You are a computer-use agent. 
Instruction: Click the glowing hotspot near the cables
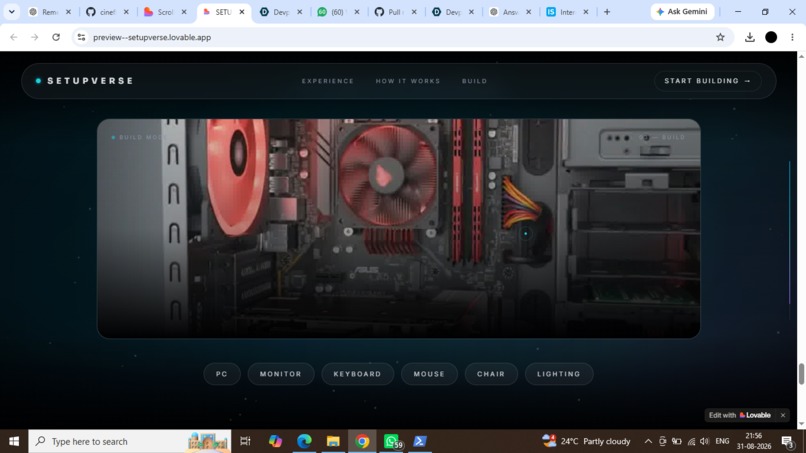pyautogui.click(x=525, y=233)
